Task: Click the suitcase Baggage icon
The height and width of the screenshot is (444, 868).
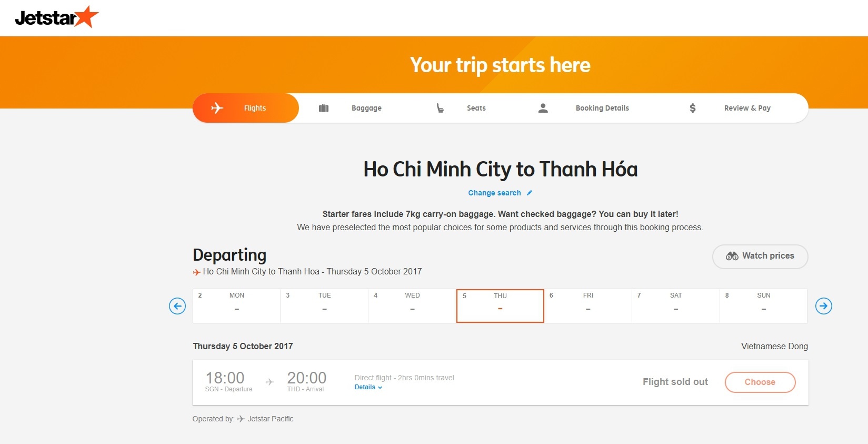Action: pyautogui.click(x=324, y=108)
